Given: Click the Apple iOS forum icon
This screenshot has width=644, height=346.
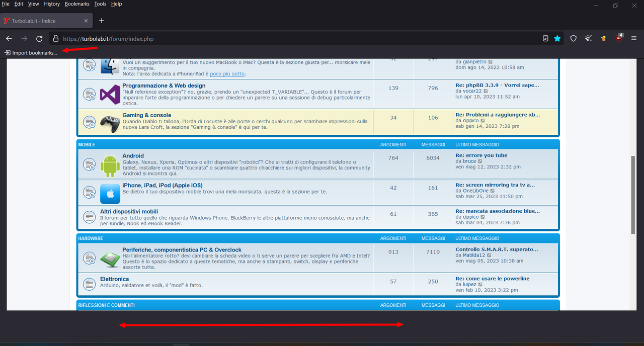Looking at the screenshot, I should point(110,194).
